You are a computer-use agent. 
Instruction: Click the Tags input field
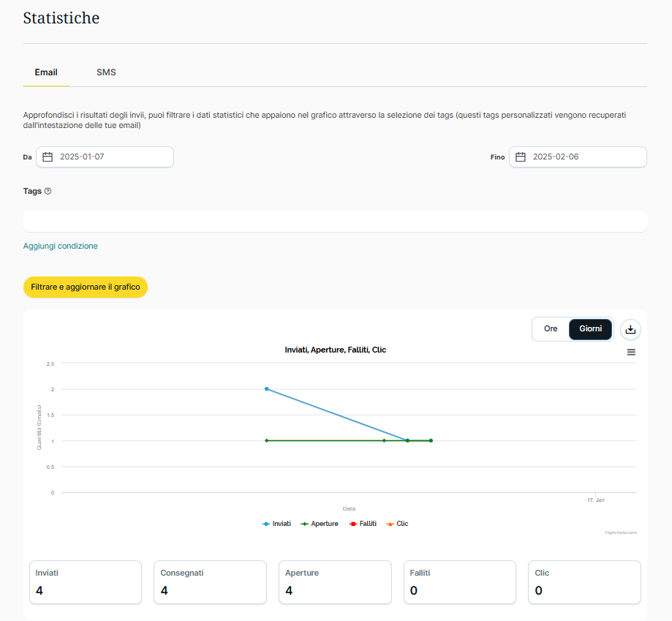[335, 221]
